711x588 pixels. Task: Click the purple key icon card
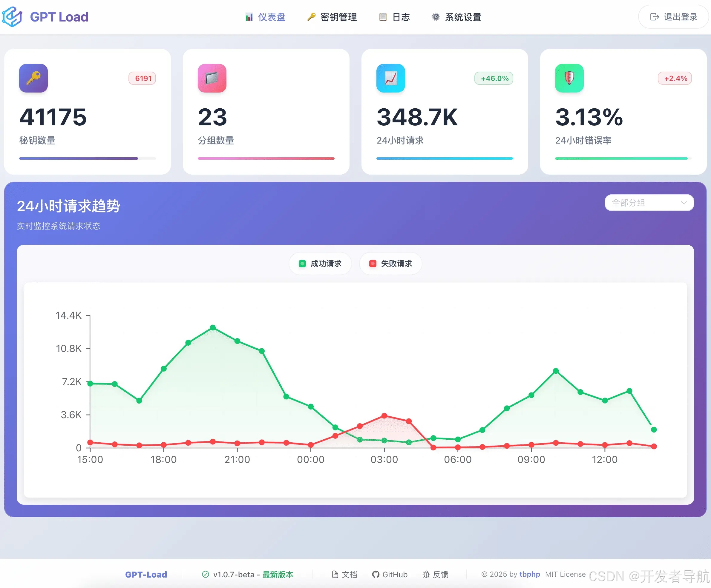tap(33, 78)
